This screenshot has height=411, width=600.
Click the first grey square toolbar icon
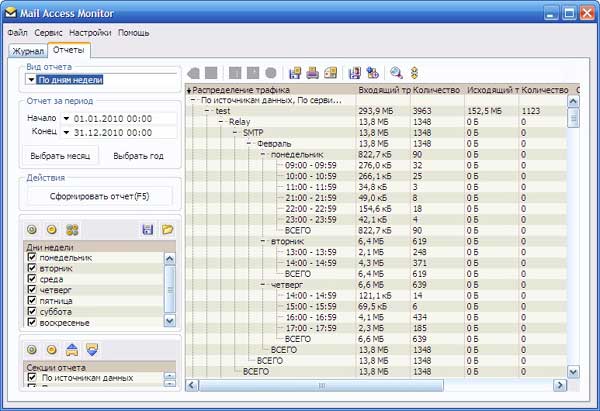(211, 73)
